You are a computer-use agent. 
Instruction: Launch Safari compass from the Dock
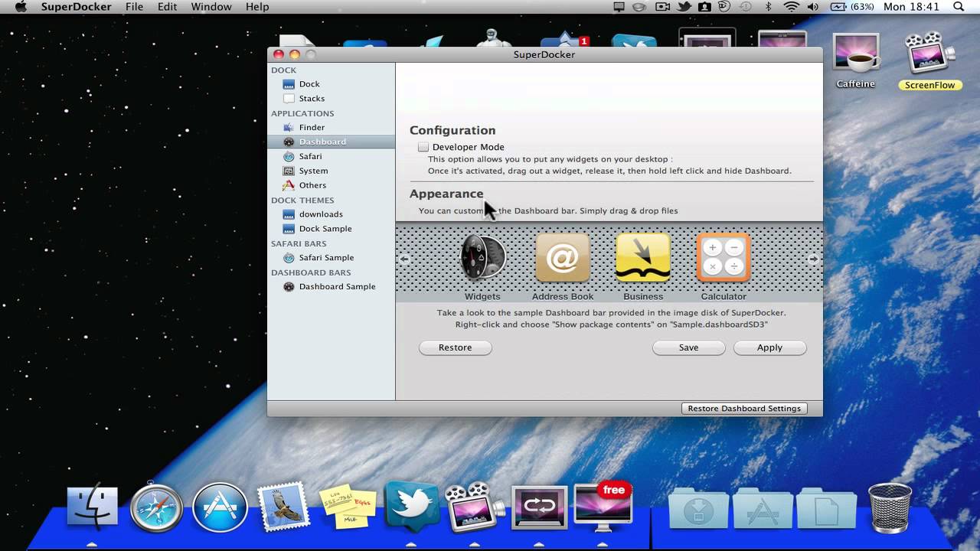pyautogui.click(x=157, y=507)
